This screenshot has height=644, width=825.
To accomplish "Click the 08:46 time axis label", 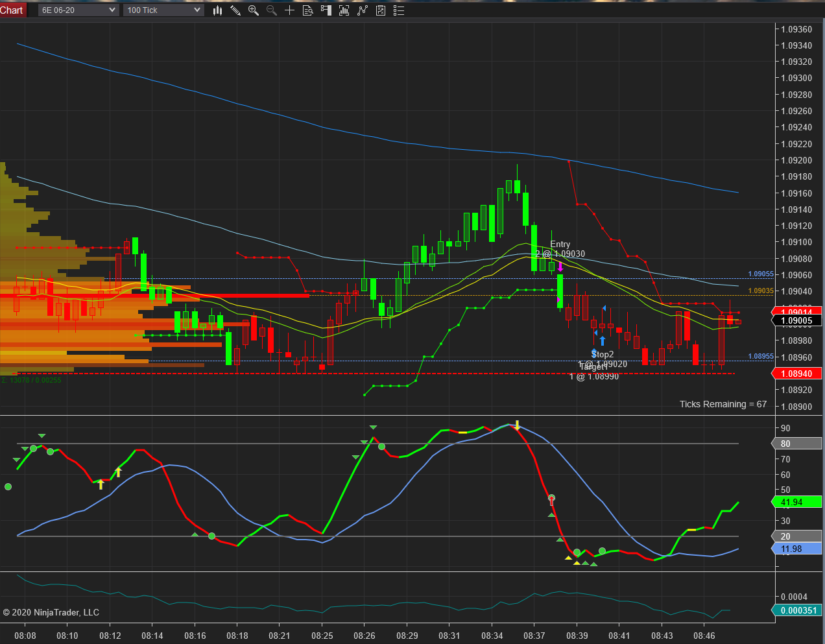I will pos(704,636).
